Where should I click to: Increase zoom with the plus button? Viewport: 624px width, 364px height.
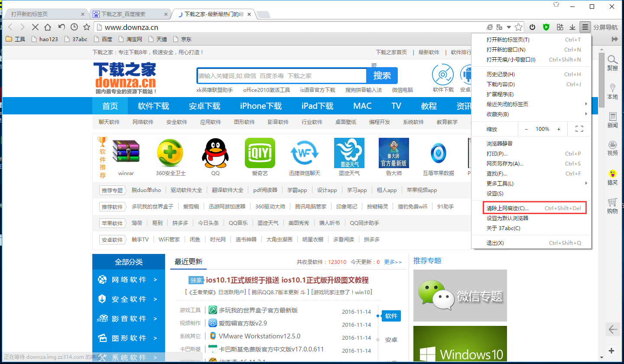(x=559, y=129)
